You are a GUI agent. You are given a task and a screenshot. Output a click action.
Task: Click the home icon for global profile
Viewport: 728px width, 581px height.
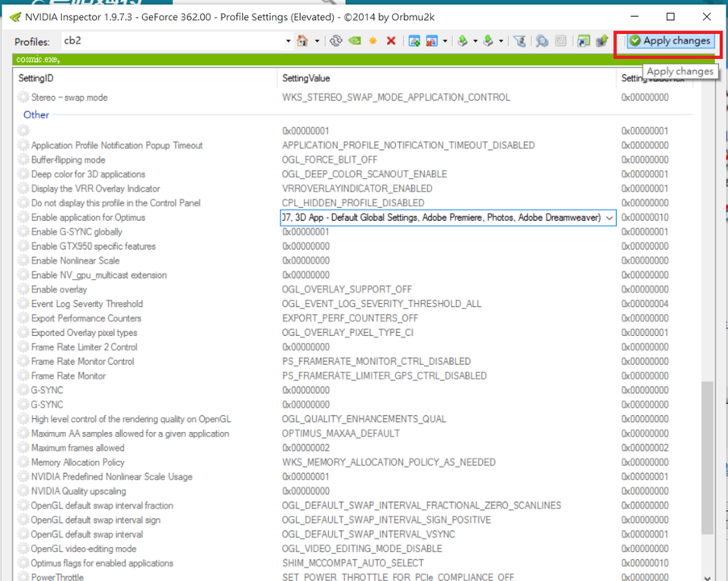[302, 41]
